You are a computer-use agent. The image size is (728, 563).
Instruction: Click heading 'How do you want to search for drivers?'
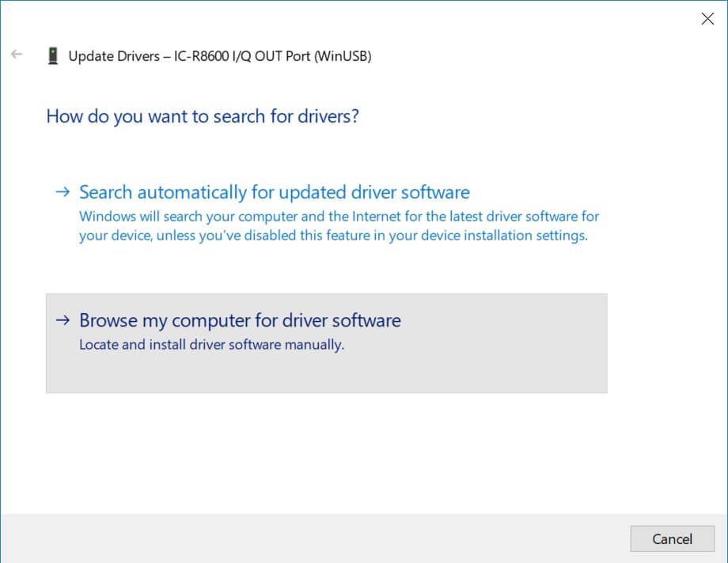203,116
